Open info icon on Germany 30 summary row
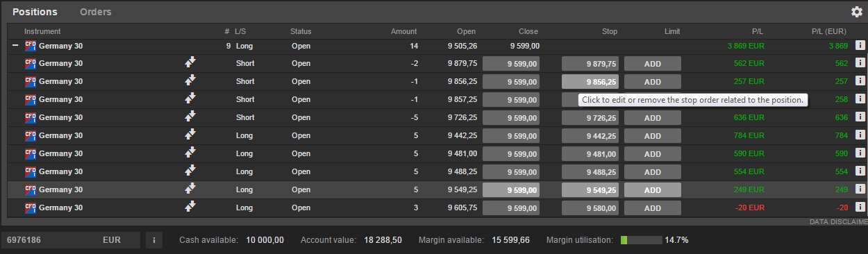This screenshot has width=868, height=254. click(x=860, y=45)
